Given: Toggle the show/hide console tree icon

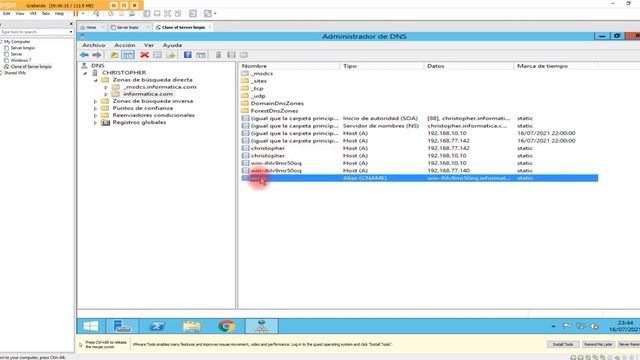Looking at the screenshot, I should point(128,55).
